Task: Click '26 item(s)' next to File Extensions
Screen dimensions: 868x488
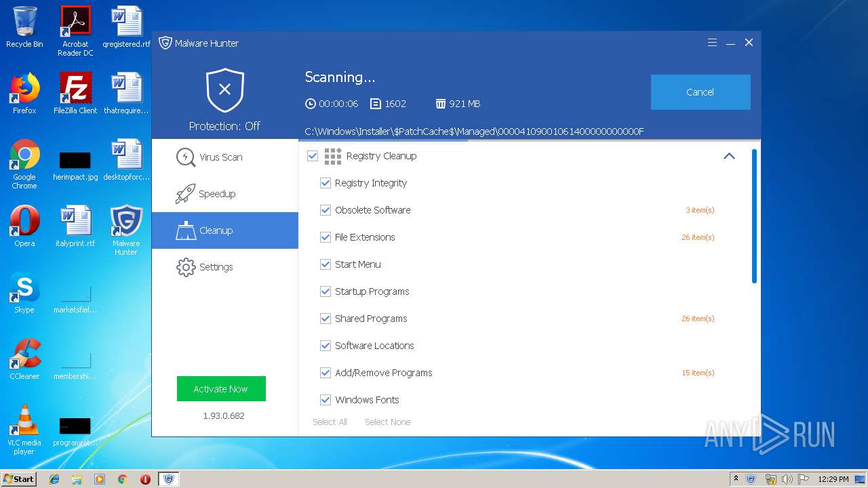Action: pos(698,237)
